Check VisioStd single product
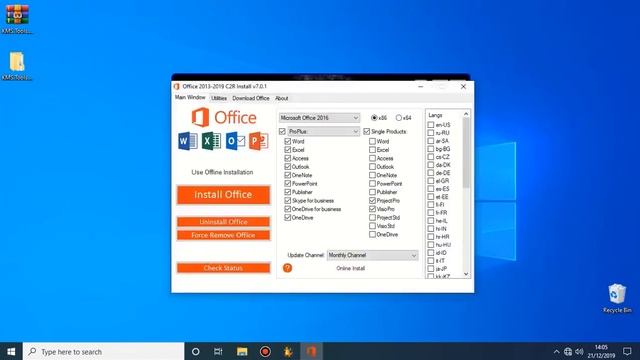The image size is (640, 360). click(x=372, y=226)
